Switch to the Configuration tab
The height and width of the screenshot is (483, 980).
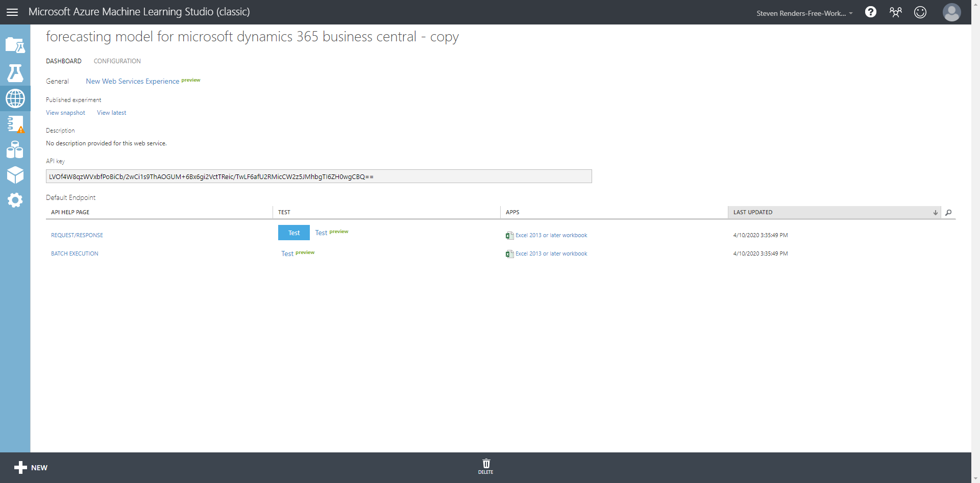pos(117,61)
